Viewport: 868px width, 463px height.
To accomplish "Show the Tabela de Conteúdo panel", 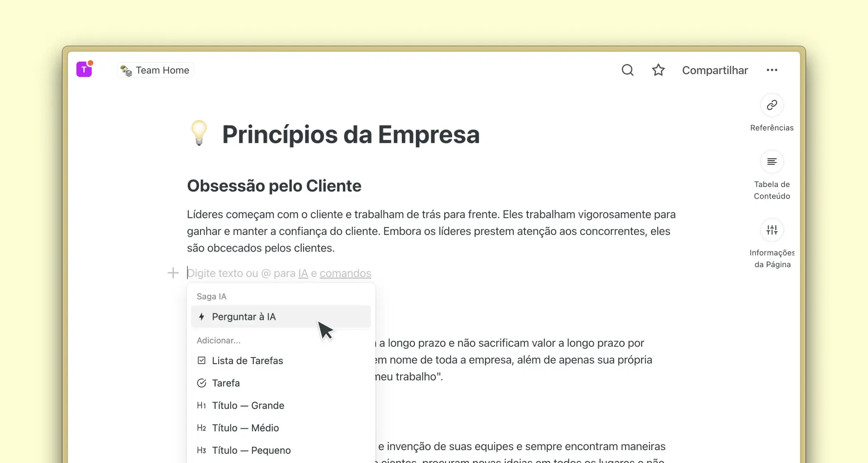I will (x=772, y=162).
